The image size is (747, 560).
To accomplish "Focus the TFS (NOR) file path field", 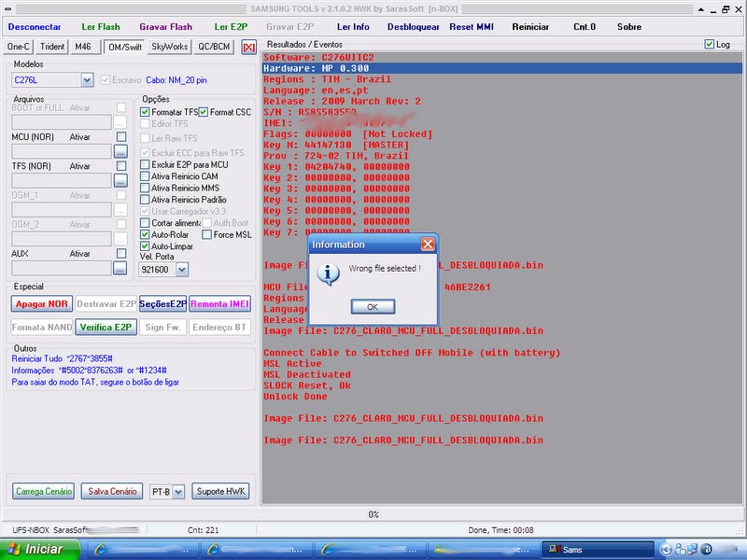I will pos(62,181).
